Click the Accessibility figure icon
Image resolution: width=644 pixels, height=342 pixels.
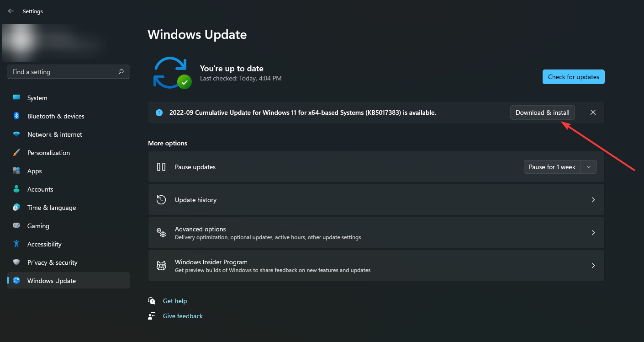pyautogui.click(x=16, y=244)
